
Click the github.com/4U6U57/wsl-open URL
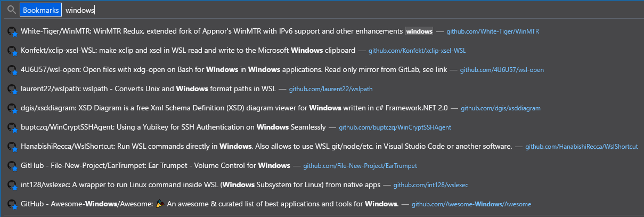(502, 70)
